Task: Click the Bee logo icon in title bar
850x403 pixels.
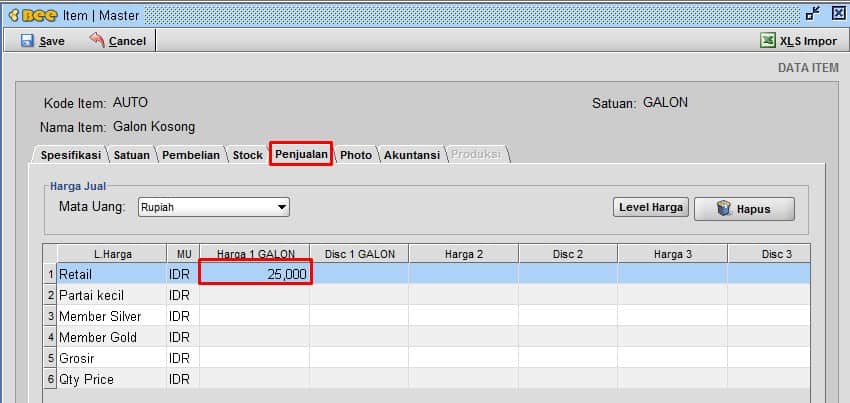Action: [x=33, y=16]
